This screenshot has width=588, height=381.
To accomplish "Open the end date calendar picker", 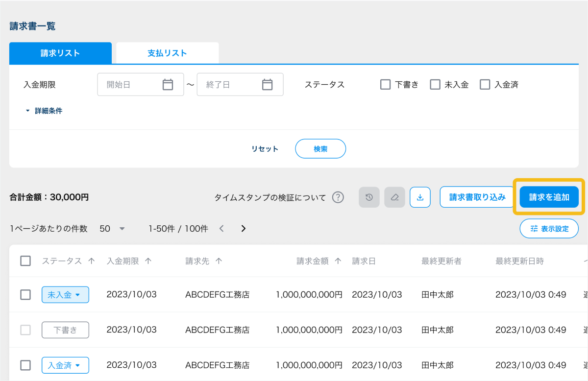I will (267, 85).
